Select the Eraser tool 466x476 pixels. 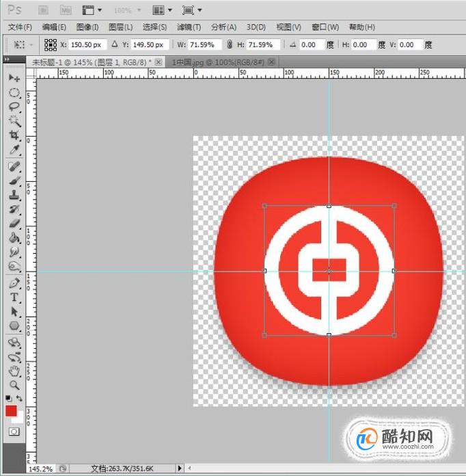coord(14,224)
